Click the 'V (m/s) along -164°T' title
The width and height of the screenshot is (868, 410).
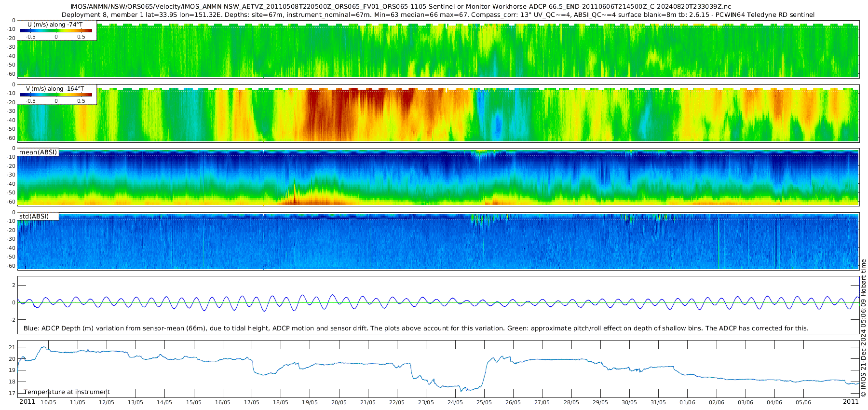55,89
